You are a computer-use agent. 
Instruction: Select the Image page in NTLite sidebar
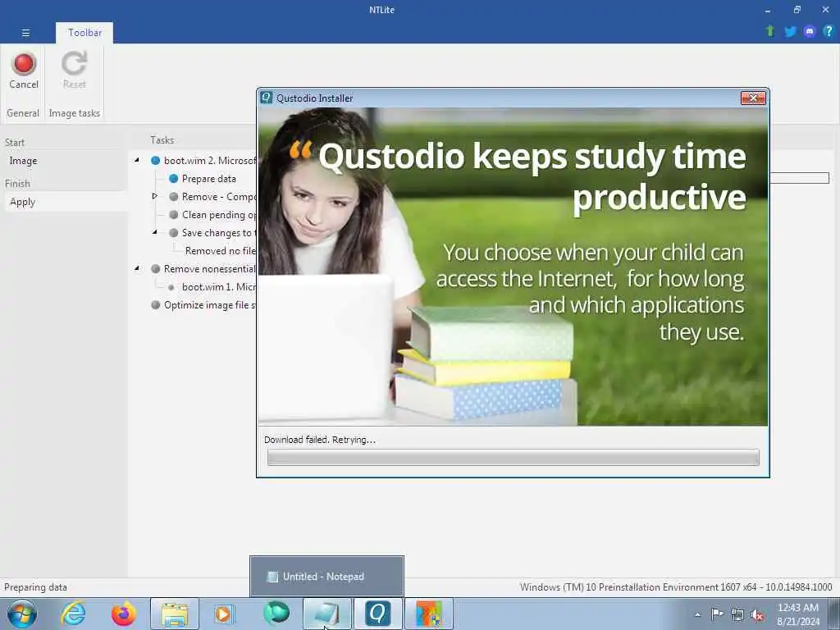click(23, 161)
